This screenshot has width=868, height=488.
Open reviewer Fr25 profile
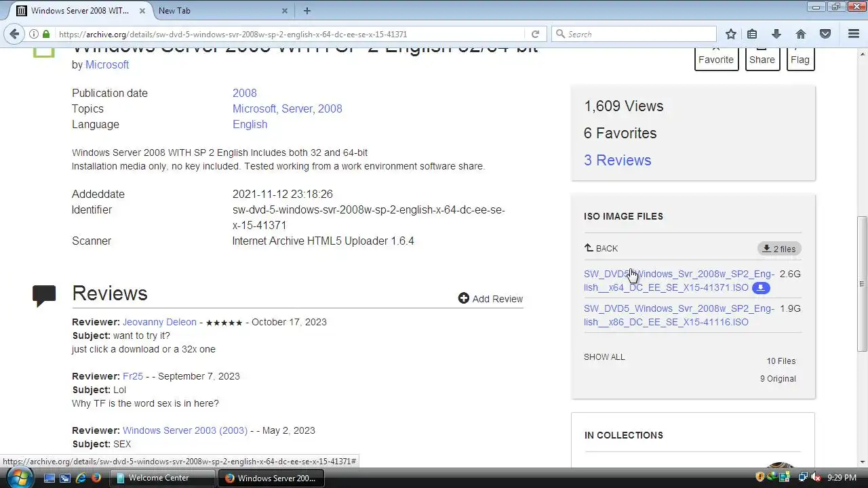point(133,376)
